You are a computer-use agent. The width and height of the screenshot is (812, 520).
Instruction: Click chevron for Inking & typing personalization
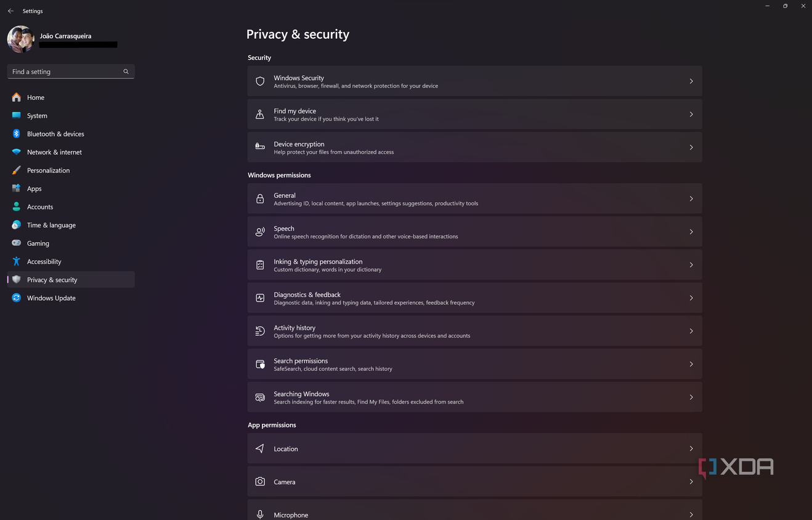click(691, 265)
